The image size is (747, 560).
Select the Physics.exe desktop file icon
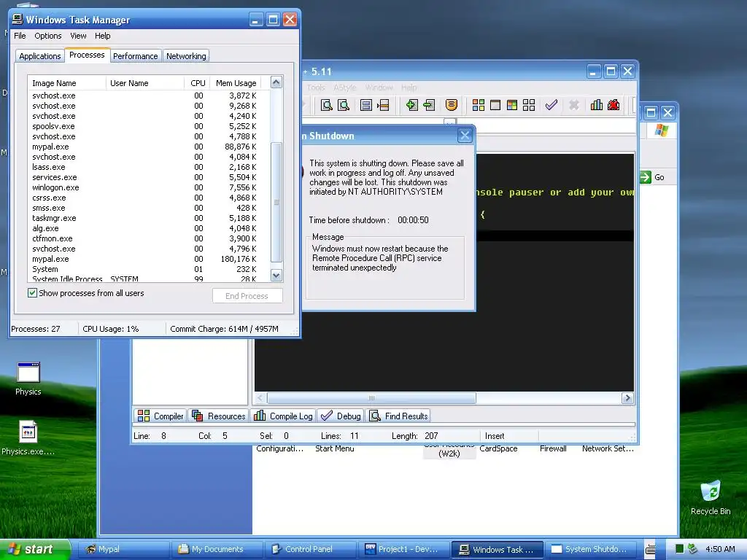[x=28, y=438]
